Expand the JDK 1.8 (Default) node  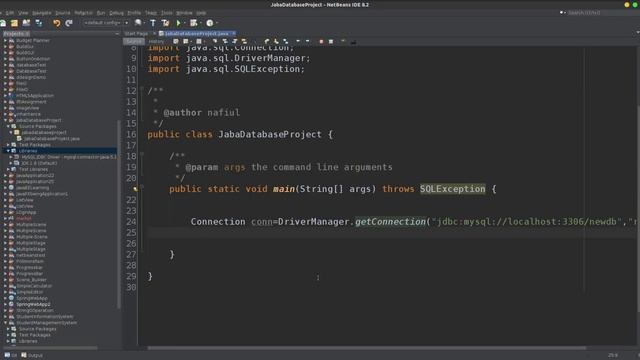[11, 163]
